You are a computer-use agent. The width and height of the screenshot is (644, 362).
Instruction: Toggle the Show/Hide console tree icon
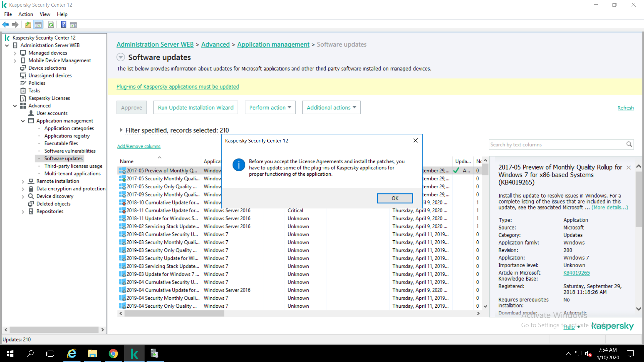[38, 24]
